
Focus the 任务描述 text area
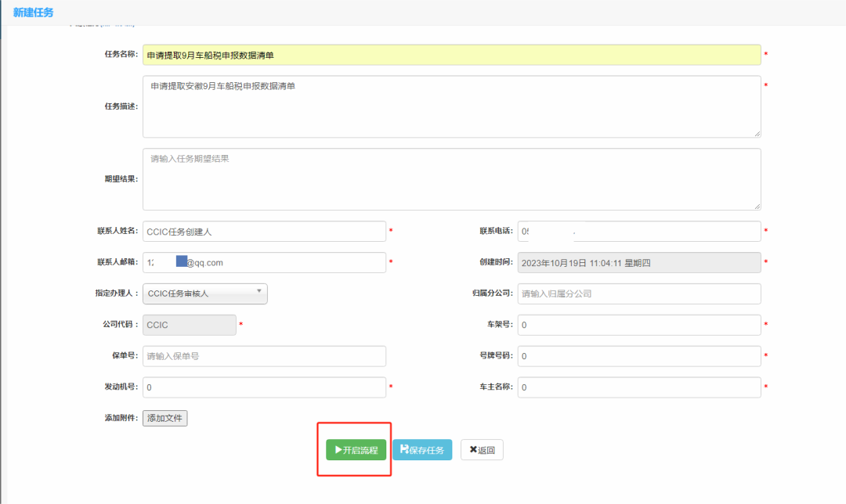[451, 106]
